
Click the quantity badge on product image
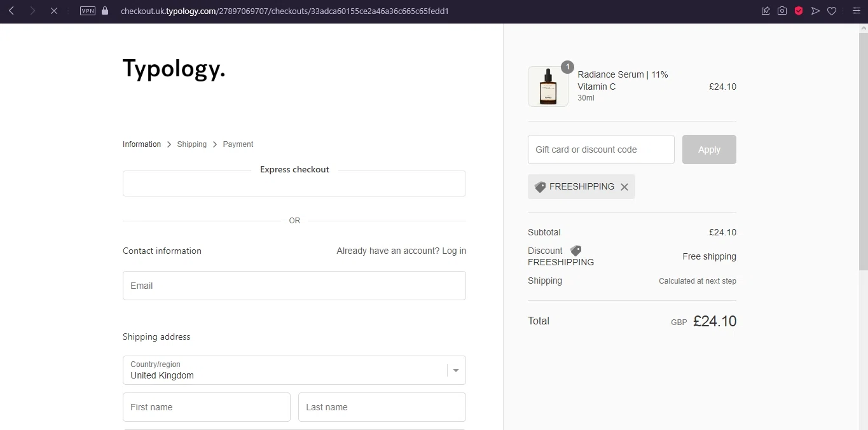(567, 67)
